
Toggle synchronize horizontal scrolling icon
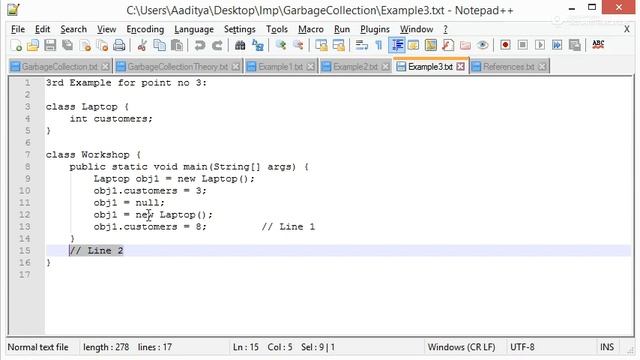pos(339,45)
